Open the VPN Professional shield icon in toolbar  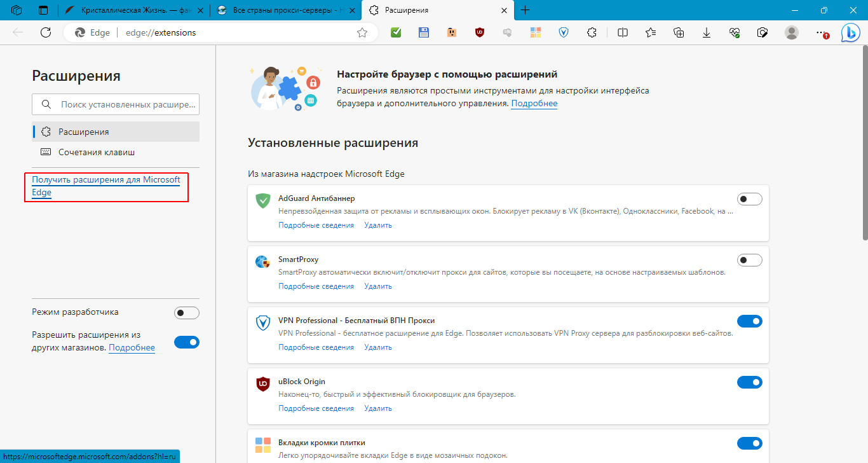[x=563, y=32]
